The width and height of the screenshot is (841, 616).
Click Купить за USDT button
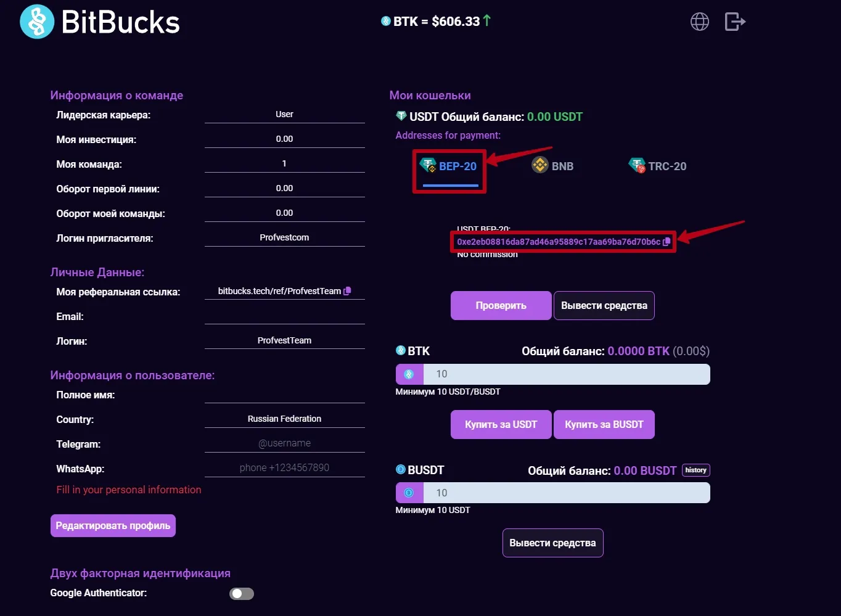pos(501,425)
